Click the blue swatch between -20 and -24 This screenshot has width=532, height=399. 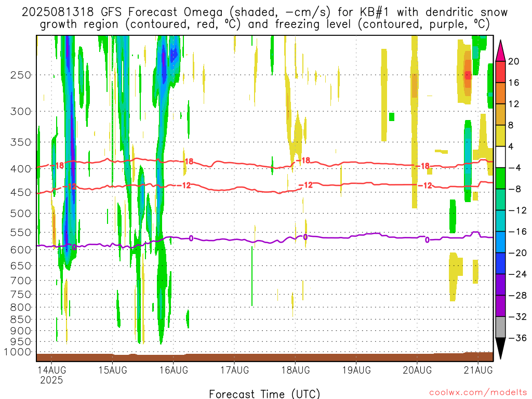[500, 263]
